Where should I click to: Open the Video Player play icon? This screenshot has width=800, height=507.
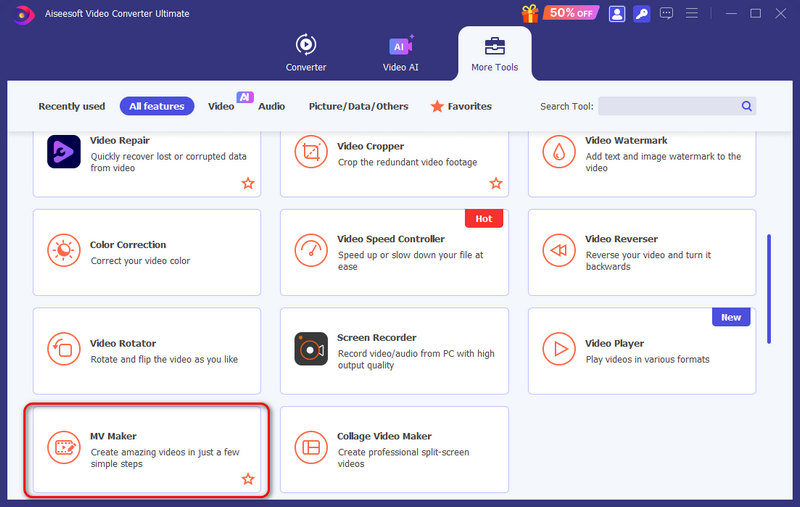point(559,349)
